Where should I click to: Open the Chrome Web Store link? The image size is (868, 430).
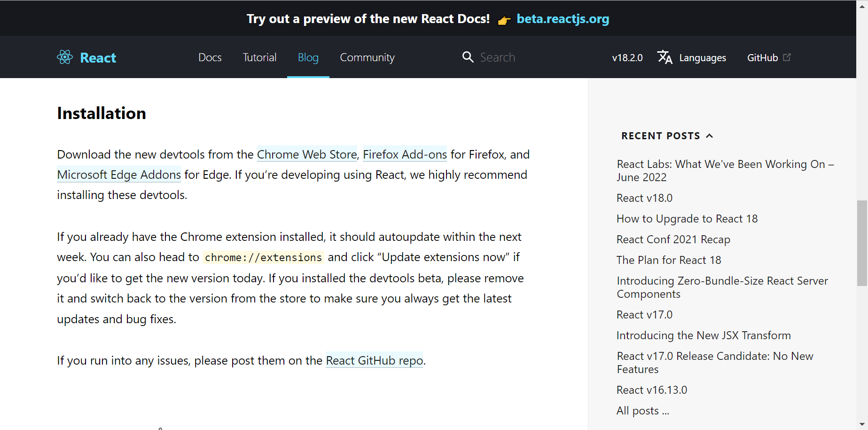[x=307, y=154]
